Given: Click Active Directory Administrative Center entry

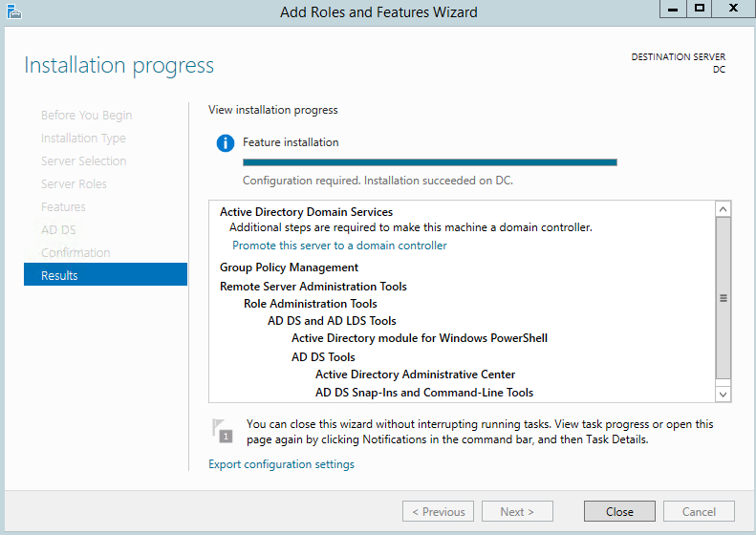Looking at the screenshot, I should coord(415,374).
